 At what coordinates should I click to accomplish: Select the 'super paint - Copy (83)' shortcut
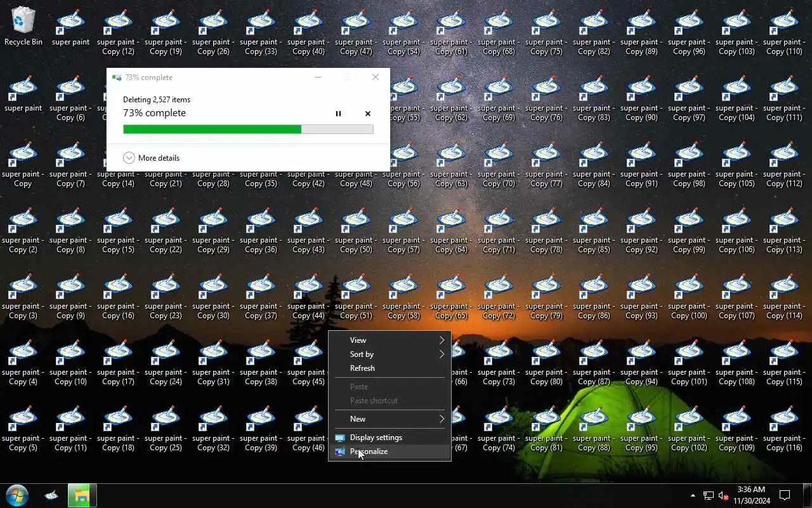point(594,98)
